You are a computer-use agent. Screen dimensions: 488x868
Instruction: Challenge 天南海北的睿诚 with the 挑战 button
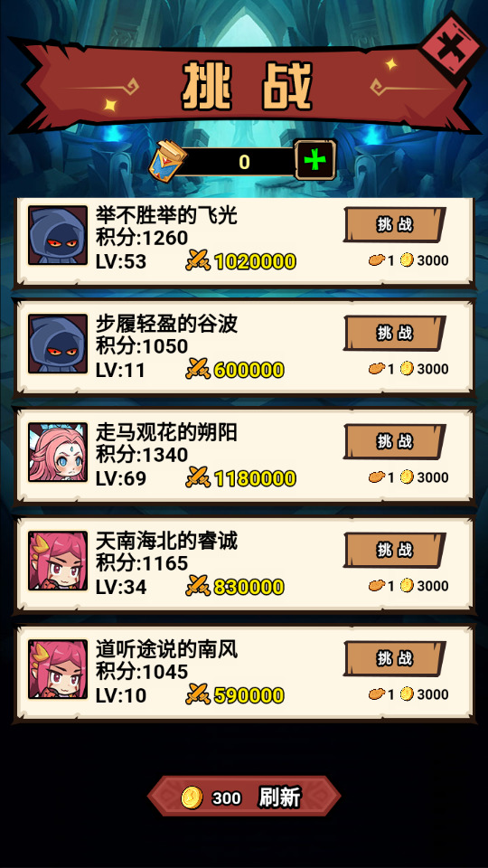click(395, 551)
